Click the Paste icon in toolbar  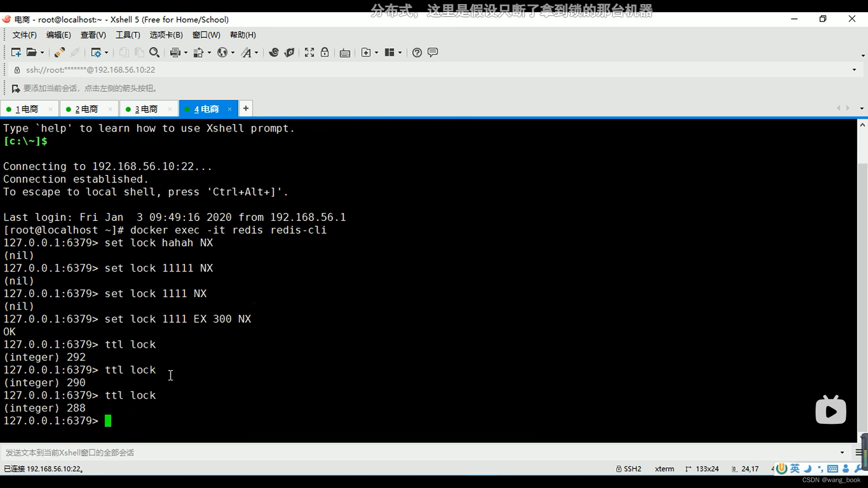click(x=139, y=52)
